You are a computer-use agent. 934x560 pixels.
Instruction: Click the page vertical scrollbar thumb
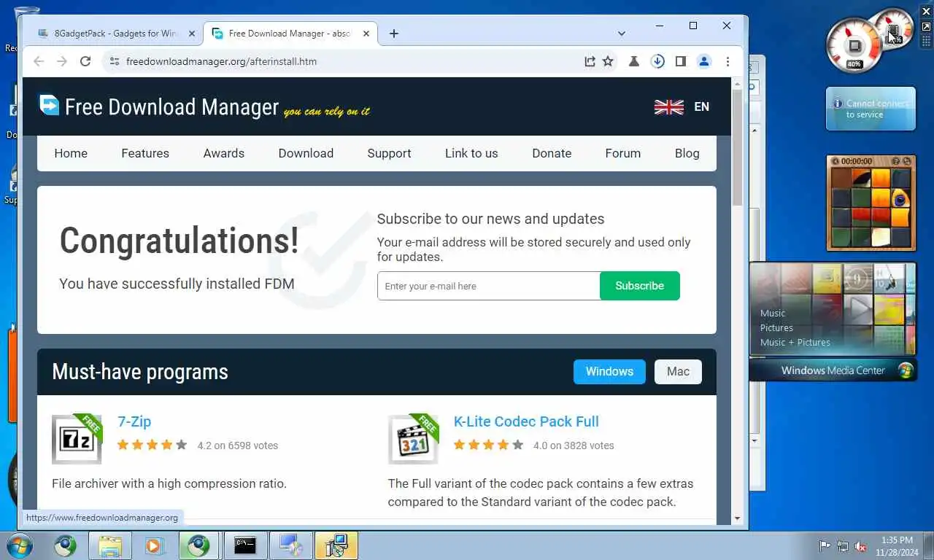click(x=737, y=146)
